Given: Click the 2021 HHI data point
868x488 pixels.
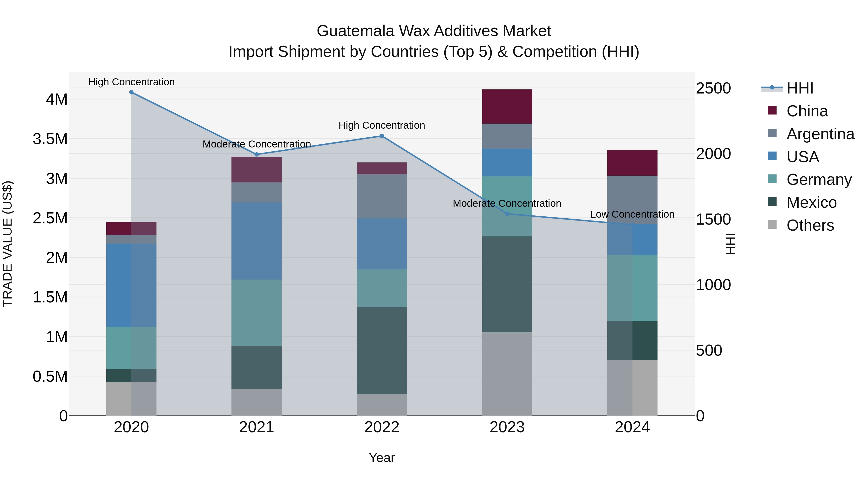Looking at the screenshot, I should [257, 154].
